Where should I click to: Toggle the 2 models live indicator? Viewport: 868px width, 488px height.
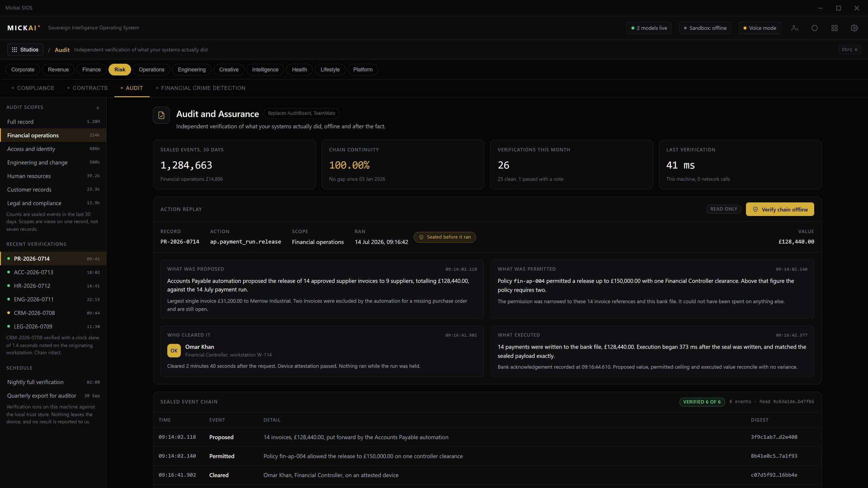[649, 28]
